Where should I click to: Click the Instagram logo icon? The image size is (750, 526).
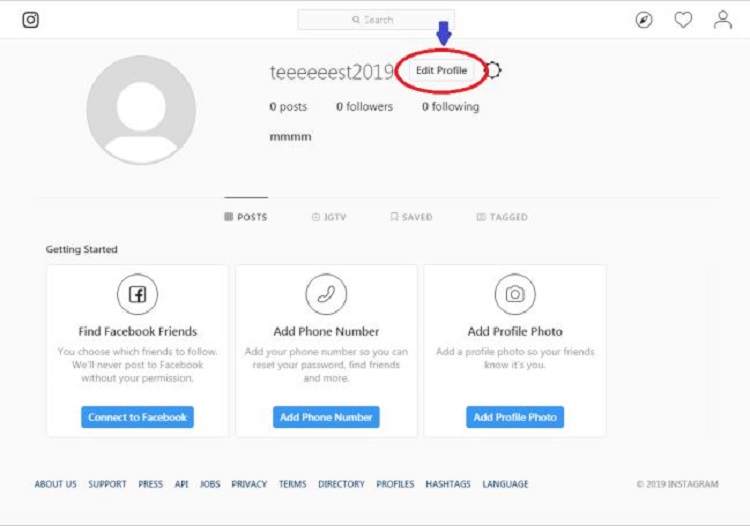(31, 20)
